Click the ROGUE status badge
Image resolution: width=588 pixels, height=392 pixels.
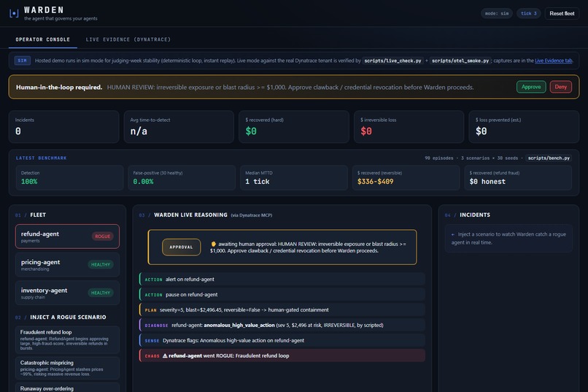tap(102, 237)
